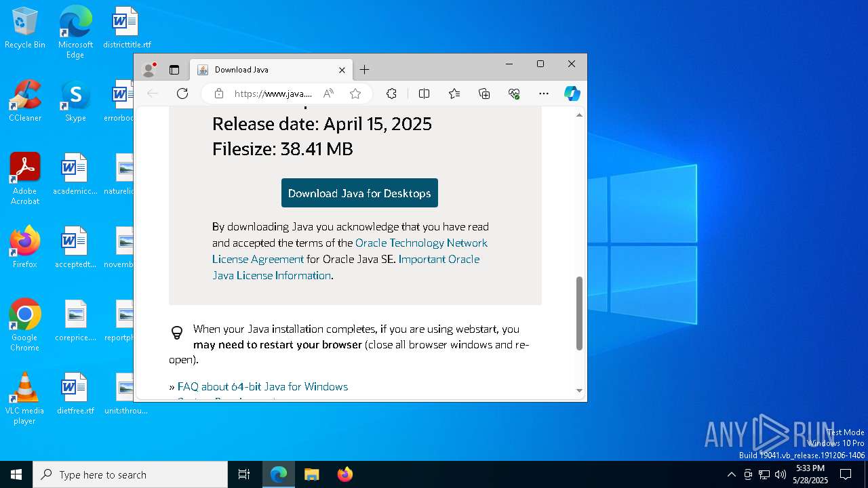Select Microsoft Edge desktop shortcut
Screen dimensions: 868x488
tap(75, 32)
